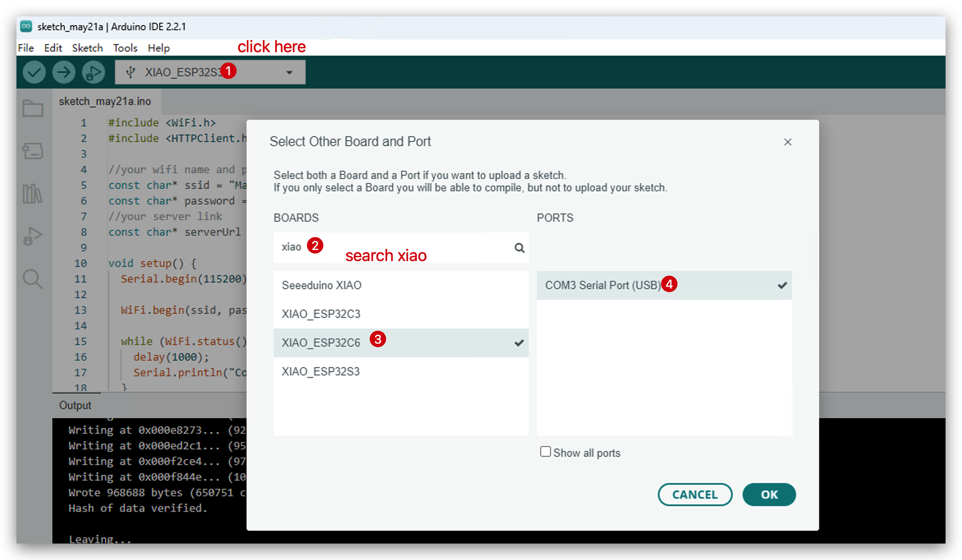Close the Select Other Board and Port dialog
This screenshot has width=962, height=560.
(x=788, y=142)
